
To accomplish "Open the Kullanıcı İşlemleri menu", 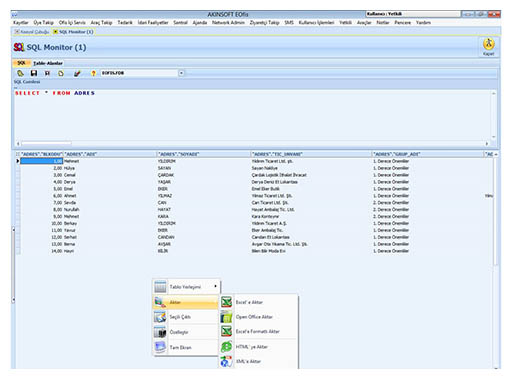I will (x=316, y=23).
